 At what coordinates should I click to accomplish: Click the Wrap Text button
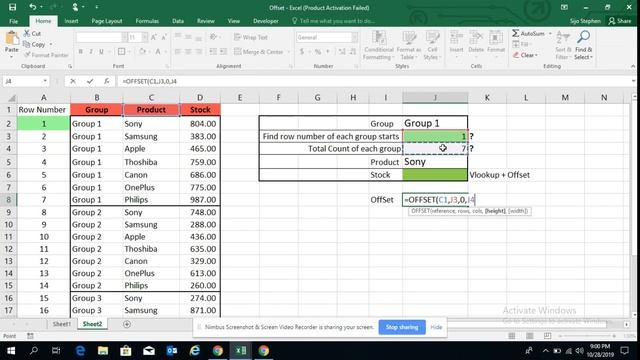[x=251, y=37]
